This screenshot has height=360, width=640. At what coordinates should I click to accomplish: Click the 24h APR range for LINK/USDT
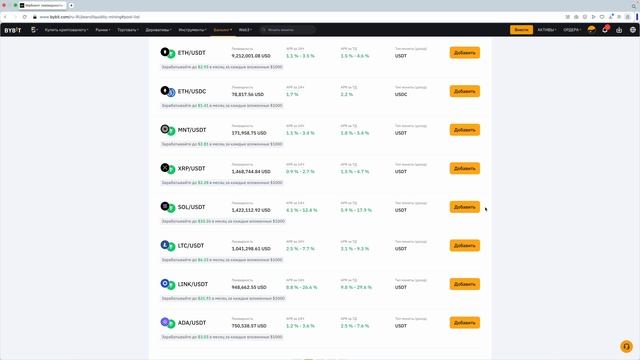tap(302, 287)
